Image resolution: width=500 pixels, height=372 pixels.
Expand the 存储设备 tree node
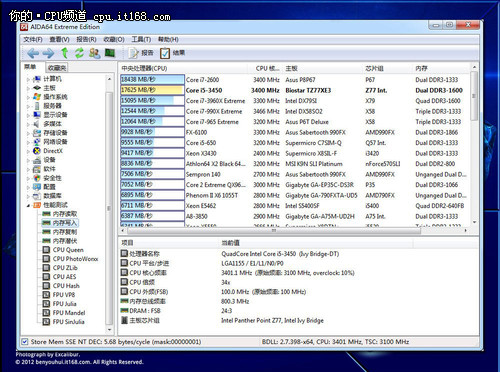(x=29, y=133)
